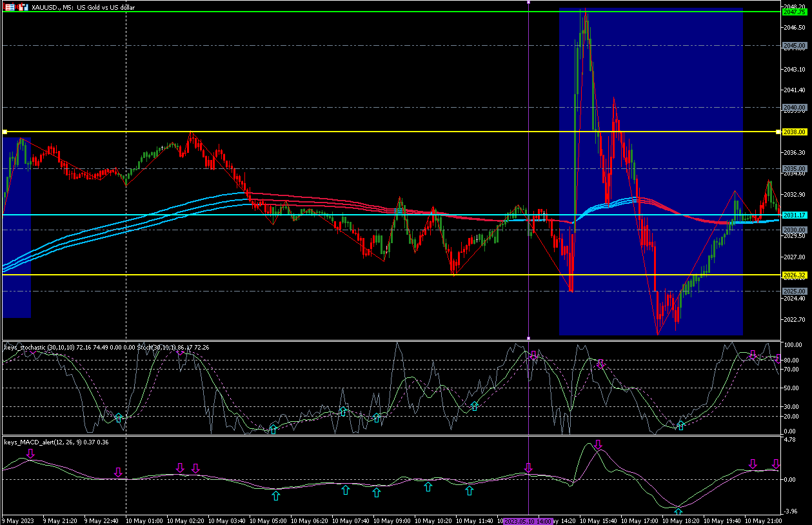The height and width of the screenshot is (525, 812).
Task: Click the purple 2023.05.10 14:00 date label
Action: click(528, 520)
